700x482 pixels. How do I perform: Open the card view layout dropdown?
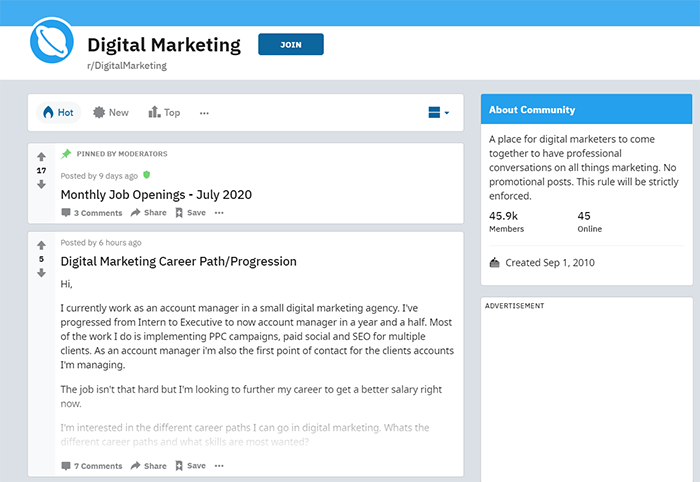pos(438,112)
